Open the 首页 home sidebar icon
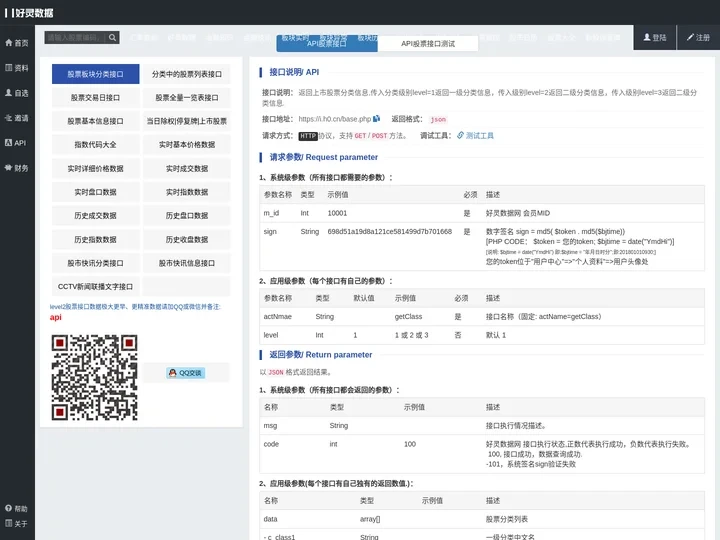Viewport: 720px width, 540px height. pos(17,43)
